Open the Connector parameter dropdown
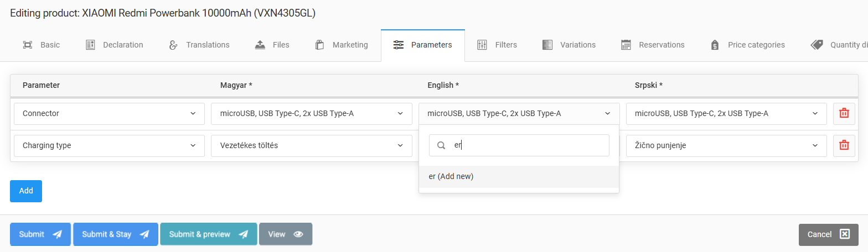This screenshot has width=868, height=252. pos(110,113)
